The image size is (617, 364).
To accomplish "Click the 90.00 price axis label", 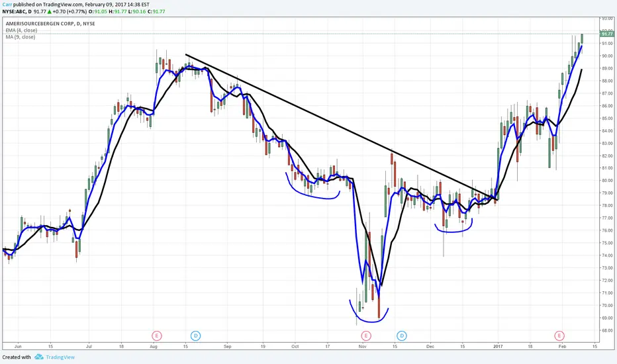I will pos(607,56).
